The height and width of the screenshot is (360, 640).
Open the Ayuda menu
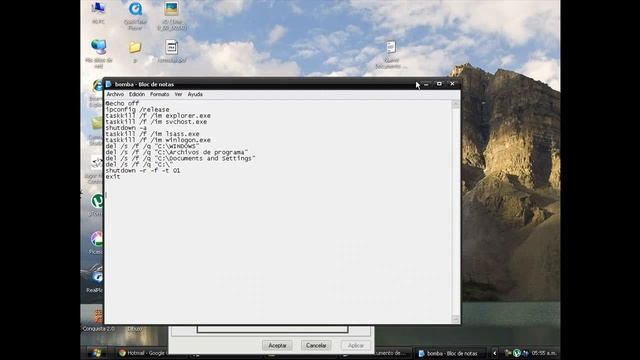[195, 94]
